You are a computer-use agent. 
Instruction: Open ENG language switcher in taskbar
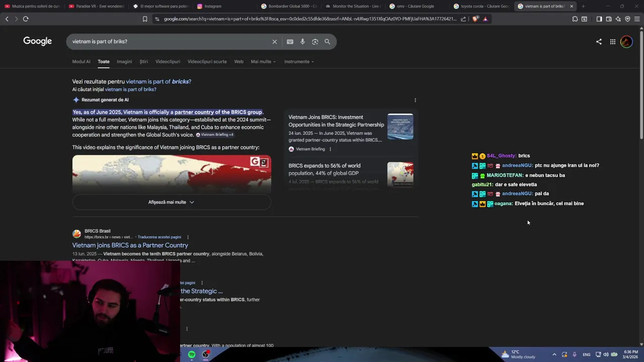[587, 354]
